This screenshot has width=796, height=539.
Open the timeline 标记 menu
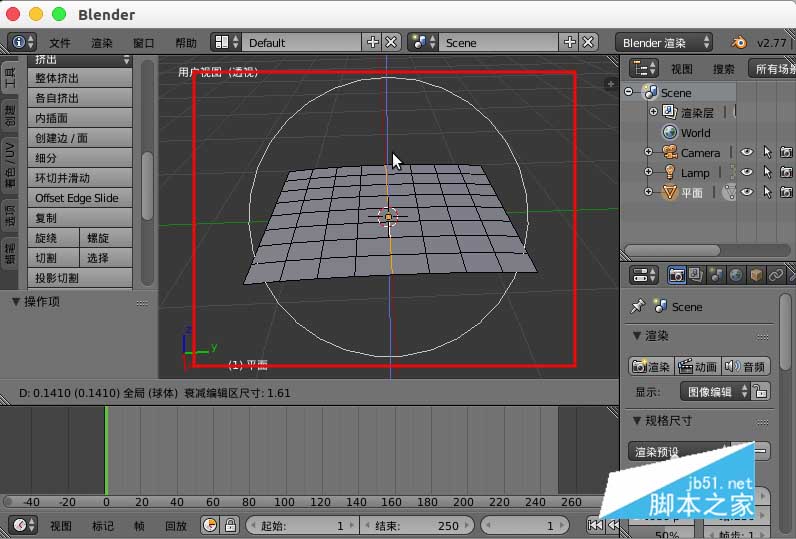pyautogui.click(x=103, y=525)
